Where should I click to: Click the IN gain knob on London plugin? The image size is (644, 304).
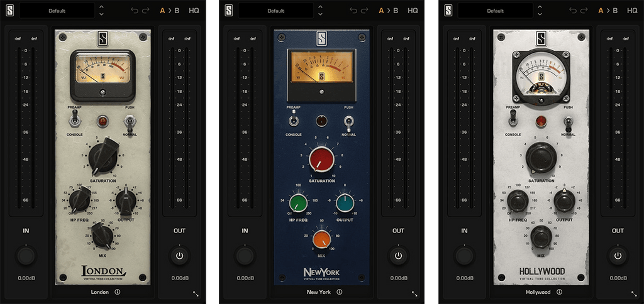(x=26, y=256)
